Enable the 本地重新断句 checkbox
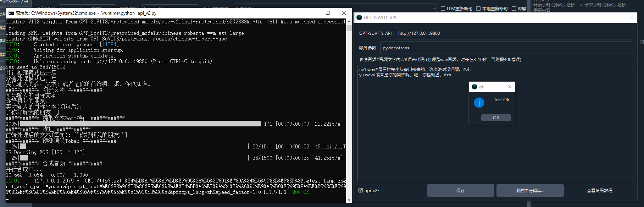The height and width of the screenshot is (207, 644). coord(478,9)
